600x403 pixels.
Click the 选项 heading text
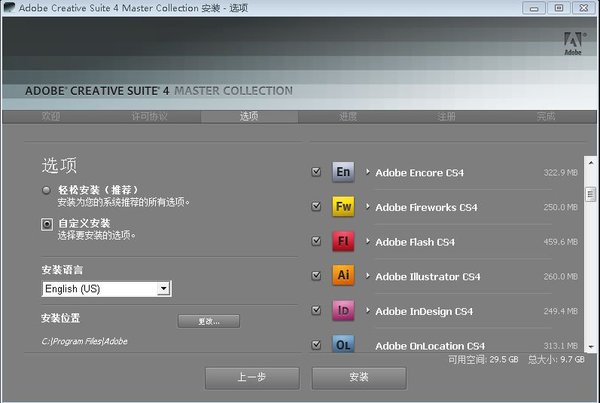click(59, 165)
